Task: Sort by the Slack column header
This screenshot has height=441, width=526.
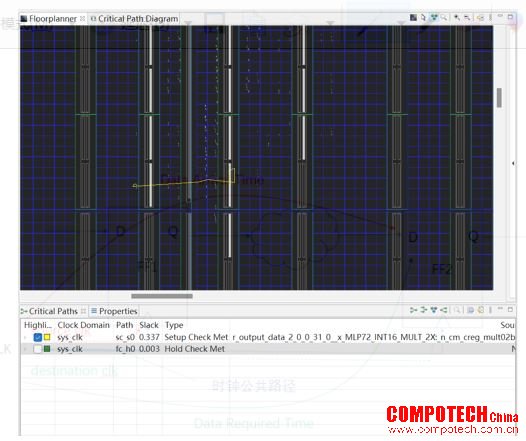Action: pos(149,325)
